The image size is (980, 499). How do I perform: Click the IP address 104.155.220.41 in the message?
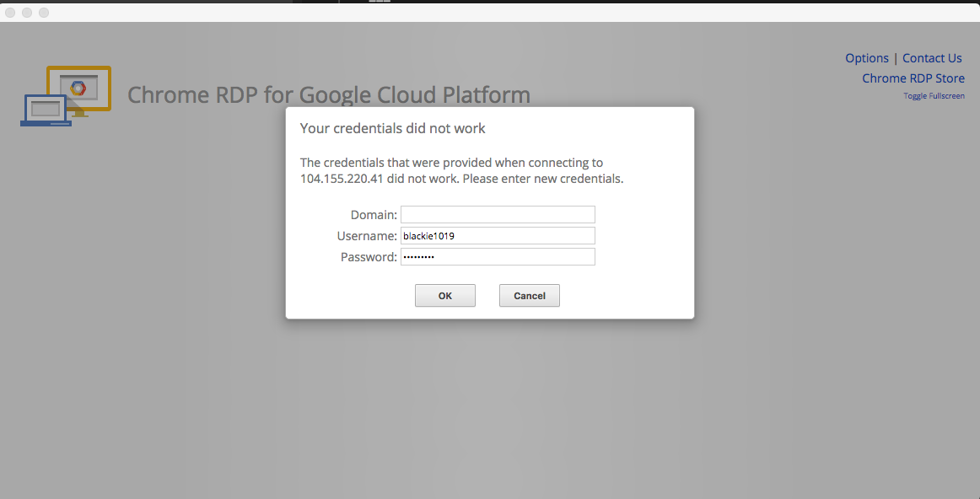point(342,179)
